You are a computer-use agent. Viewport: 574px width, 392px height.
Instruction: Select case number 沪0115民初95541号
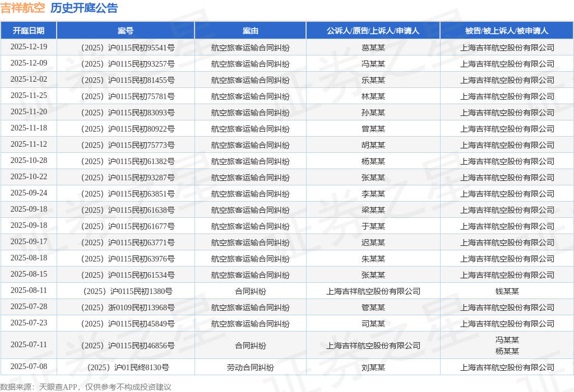pos(128,48)
